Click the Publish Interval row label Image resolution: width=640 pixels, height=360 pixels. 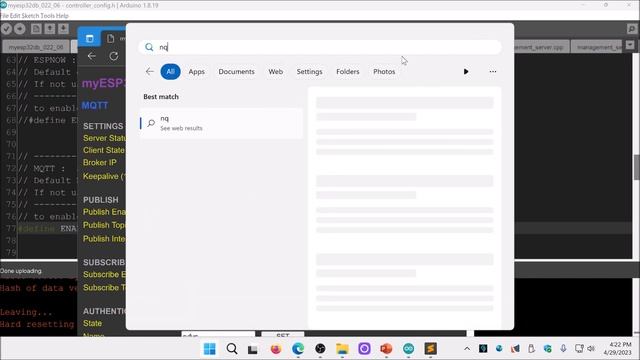tap(104, 239)
